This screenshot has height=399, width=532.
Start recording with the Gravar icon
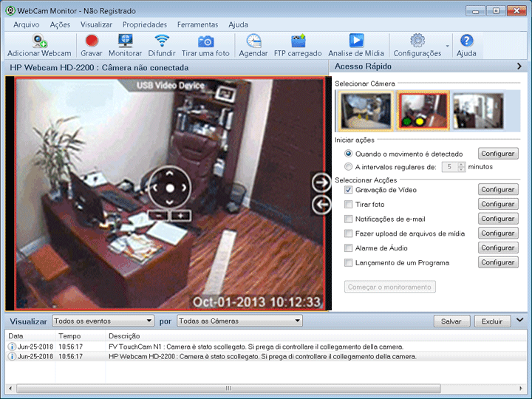92,41
